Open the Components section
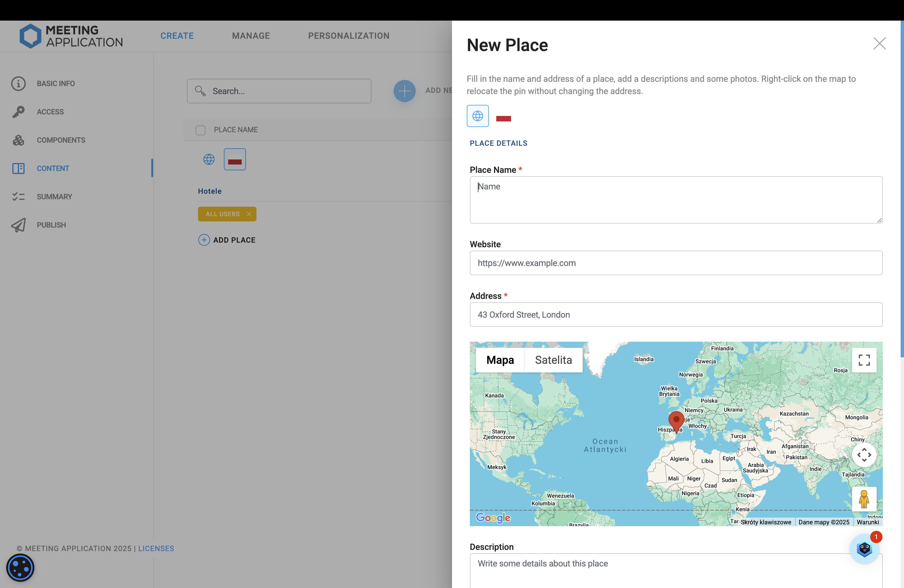 click(x=60, y=140)
